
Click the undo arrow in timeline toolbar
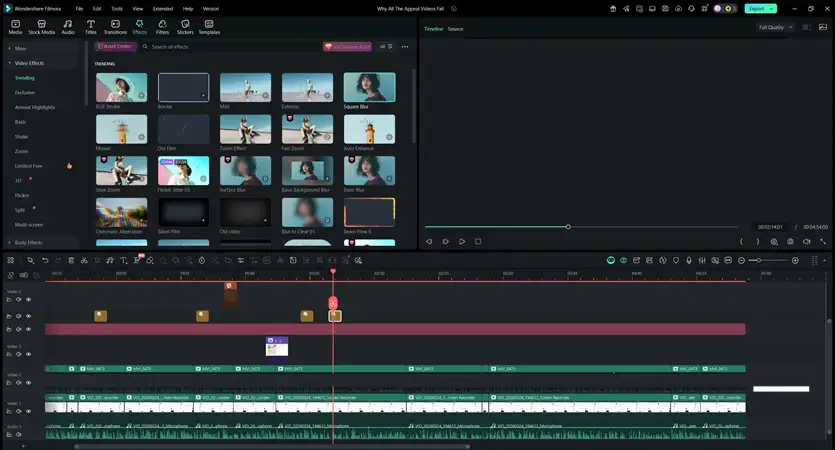pyautogui.click(x=45, y=260)
